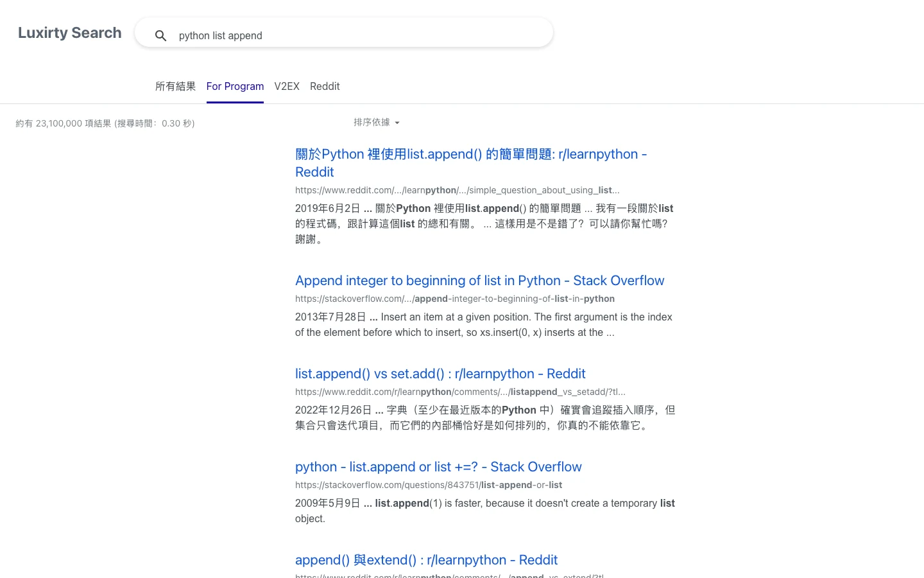The image size is (924, 578).
Task: Open the Reddit results tab
Action: [325, 86]
